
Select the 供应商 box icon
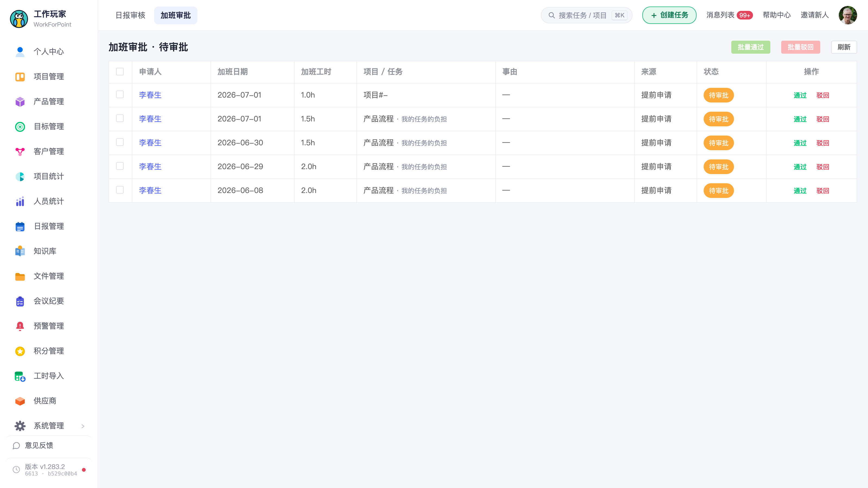[20, 401]
